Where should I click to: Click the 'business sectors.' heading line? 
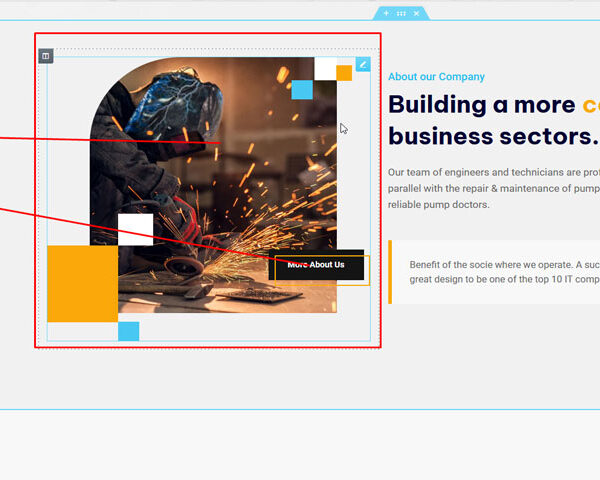coord(491,136)
